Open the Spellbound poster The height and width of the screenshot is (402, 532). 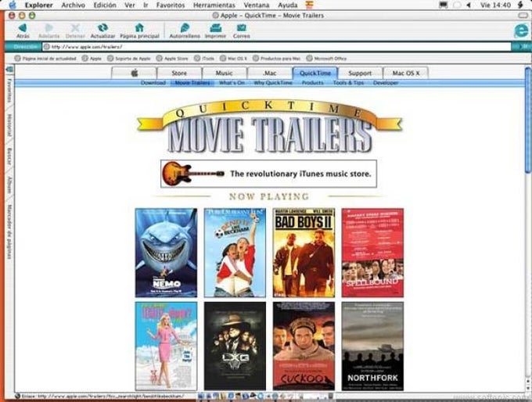pos(372,253)
